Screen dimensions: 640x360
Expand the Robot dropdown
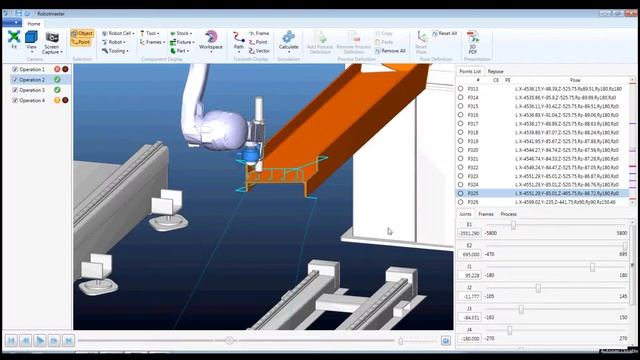click(x=113, y=42)
